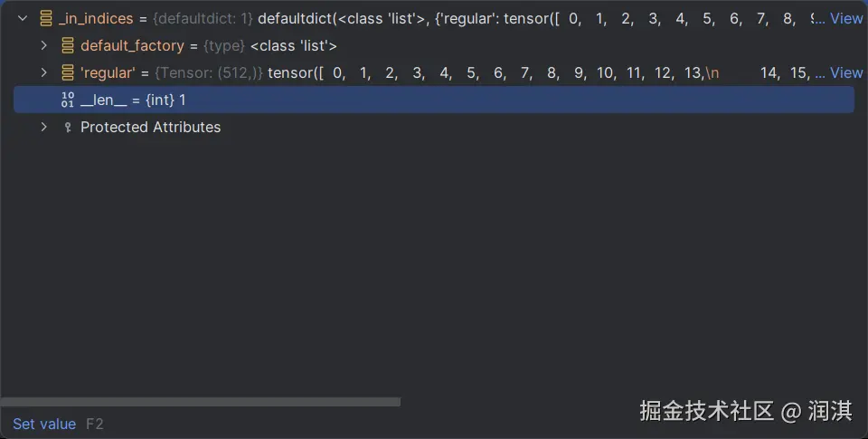This screenshot has height=439, width=868.
Task: Click the horizontal scrollbar thumb
Action: click(200, 402)
